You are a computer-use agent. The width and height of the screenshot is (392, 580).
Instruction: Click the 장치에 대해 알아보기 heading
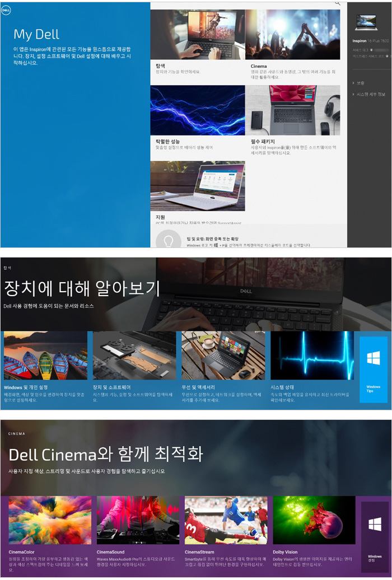click(x=82, y=288)
